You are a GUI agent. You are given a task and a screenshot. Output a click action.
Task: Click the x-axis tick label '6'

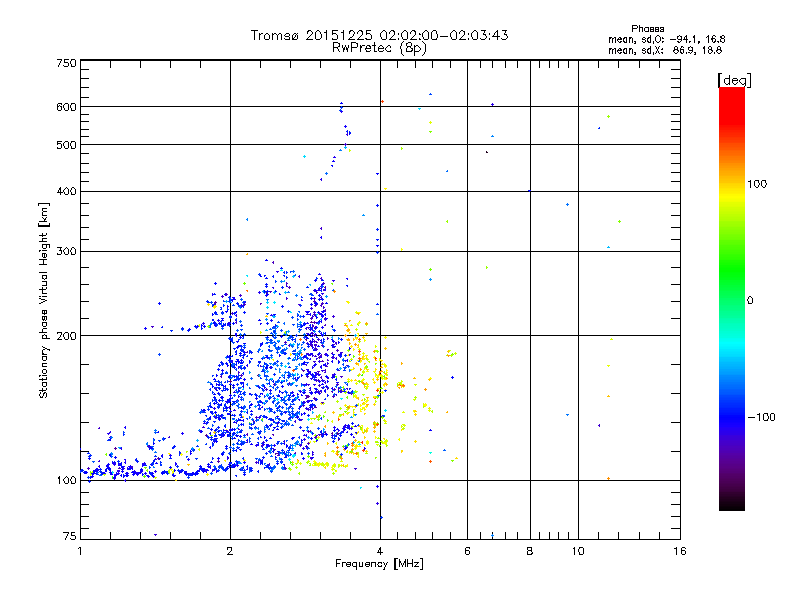pyautogui.click(x=467, y=551)
